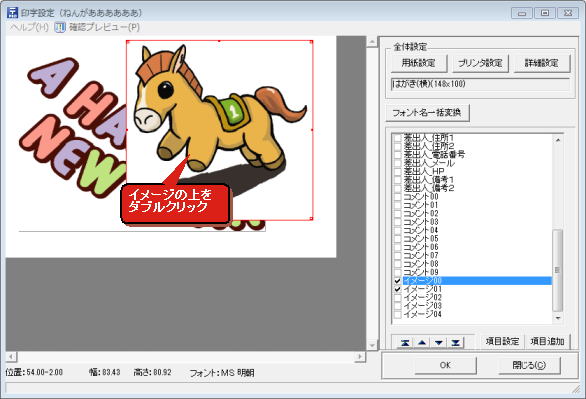Click the move-to-bottom arrow icon
The image size is (586, 399).
point(456,342)
